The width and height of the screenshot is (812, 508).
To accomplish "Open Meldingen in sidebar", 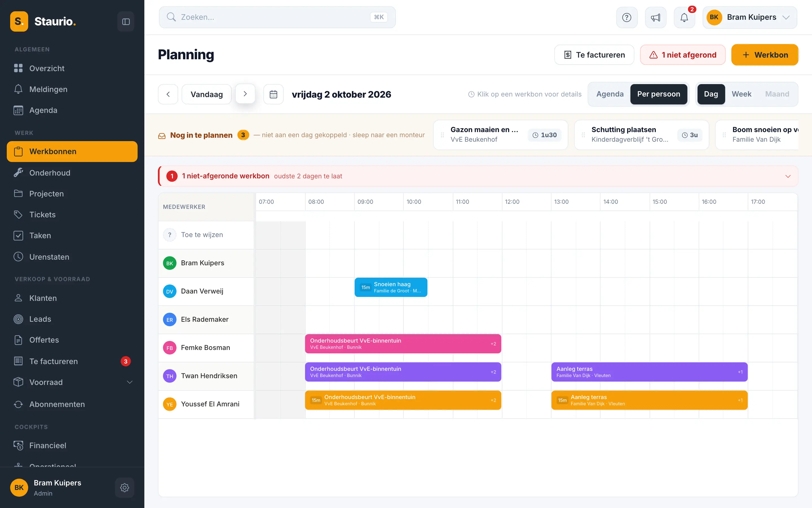I will (x=72, y=89).
